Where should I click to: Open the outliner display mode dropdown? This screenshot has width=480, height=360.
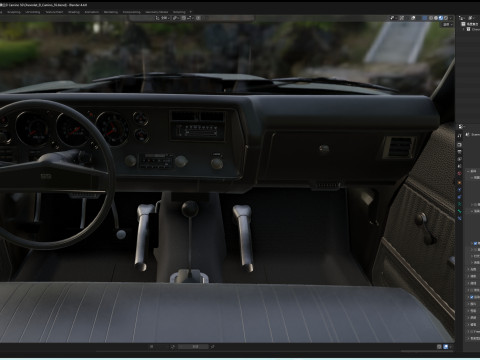coord(463,18)
